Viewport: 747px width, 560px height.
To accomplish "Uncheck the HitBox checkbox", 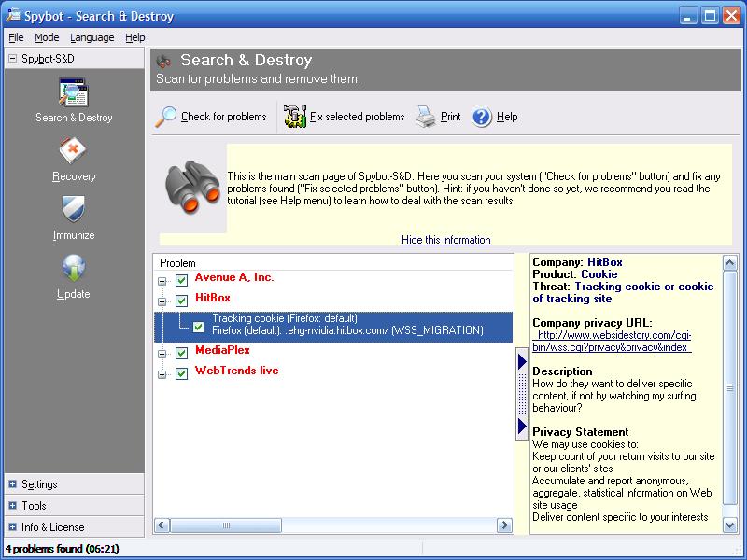I will pyautogui.click(x=181, y=301).
